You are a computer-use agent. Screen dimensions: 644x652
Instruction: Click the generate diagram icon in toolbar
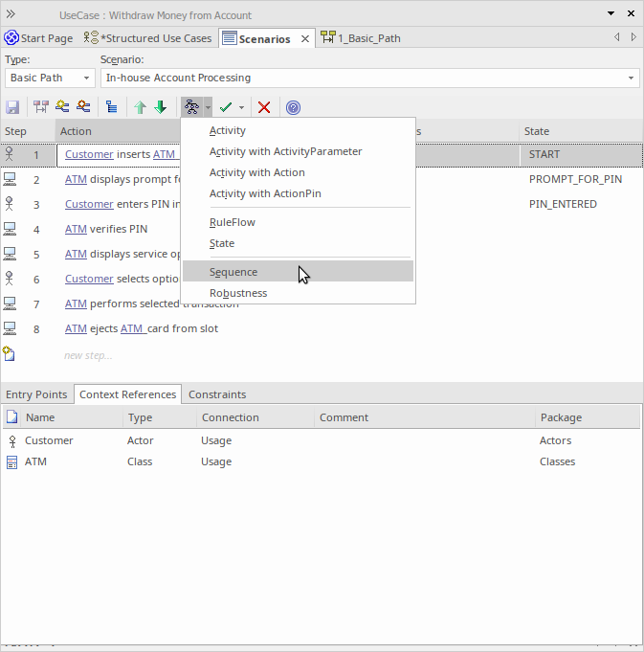point(191,108)
